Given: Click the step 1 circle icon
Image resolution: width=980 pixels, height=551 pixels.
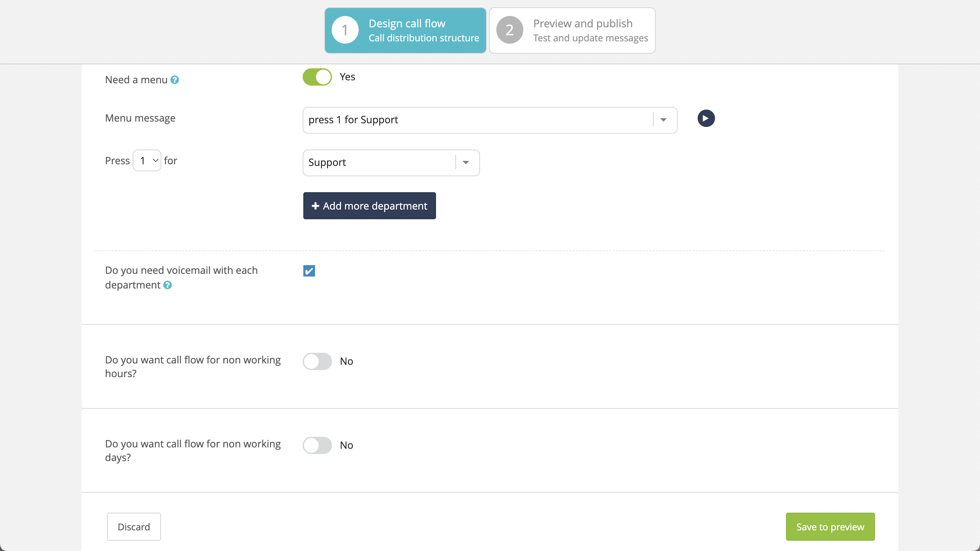Looking at the screenshot, I should [345, 30].
